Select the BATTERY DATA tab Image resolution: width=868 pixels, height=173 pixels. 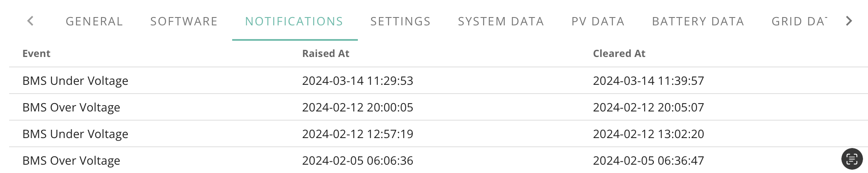[698, 21]
